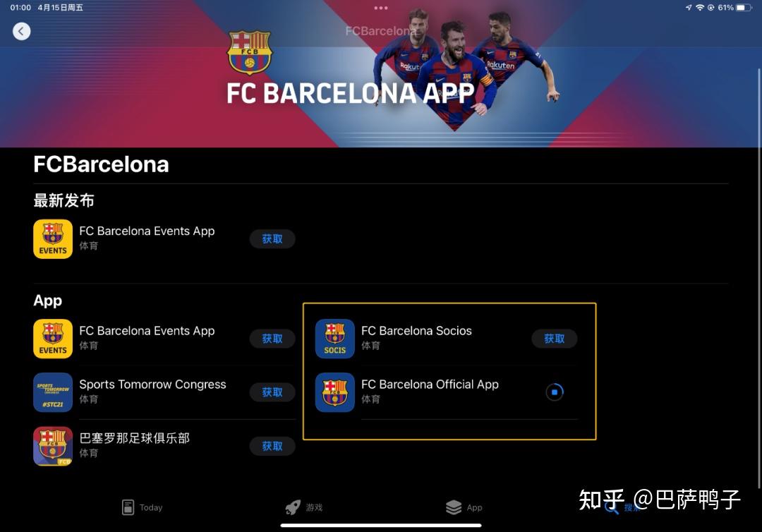Stop the FC Barcelona Official App download

coord(555,392)
